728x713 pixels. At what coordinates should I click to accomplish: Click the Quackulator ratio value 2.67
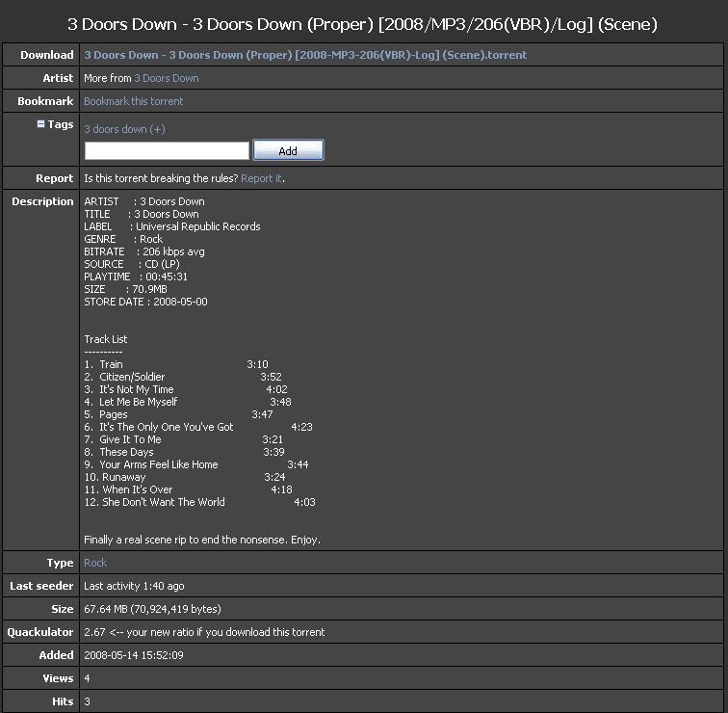94,632
